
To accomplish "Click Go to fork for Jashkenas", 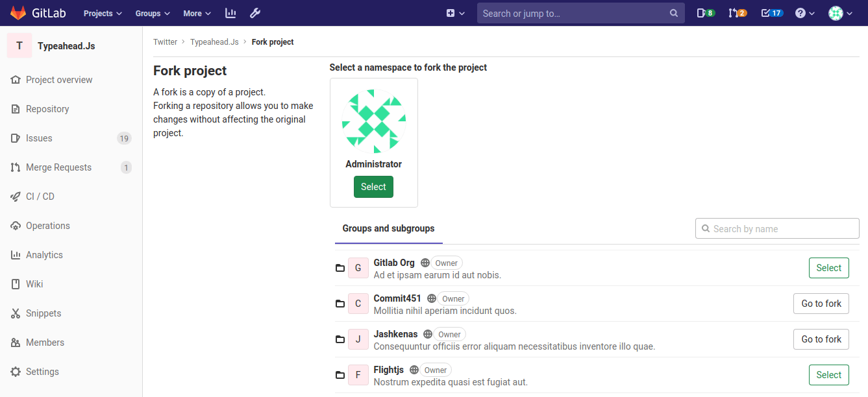I will 821,339.
